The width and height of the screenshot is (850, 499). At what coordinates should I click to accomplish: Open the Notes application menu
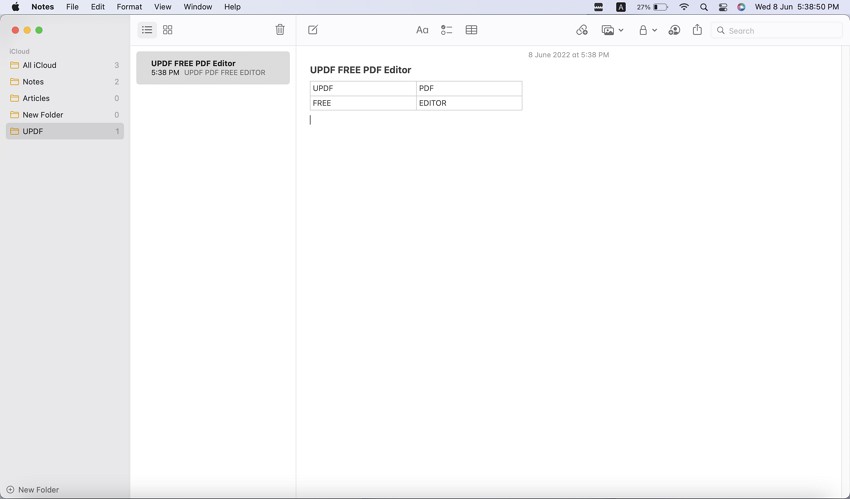tap(42, 7)
